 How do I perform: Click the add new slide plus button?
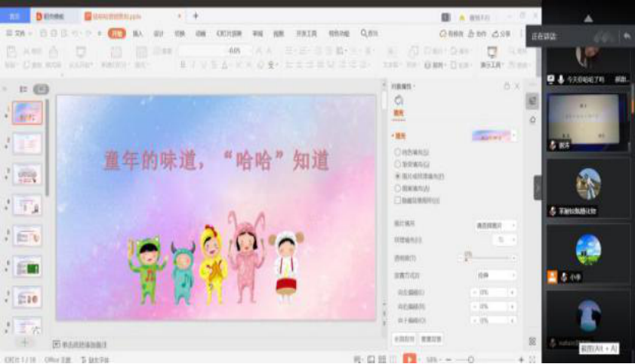tap(24, 343)
